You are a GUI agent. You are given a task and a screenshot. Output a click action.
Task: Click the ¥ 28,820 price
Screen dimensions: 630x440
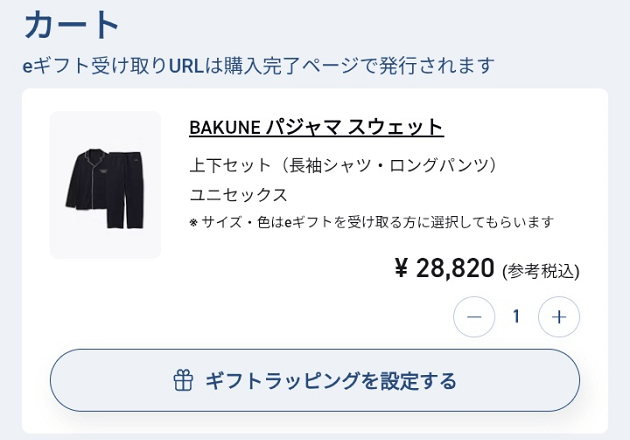click(444, 268)
